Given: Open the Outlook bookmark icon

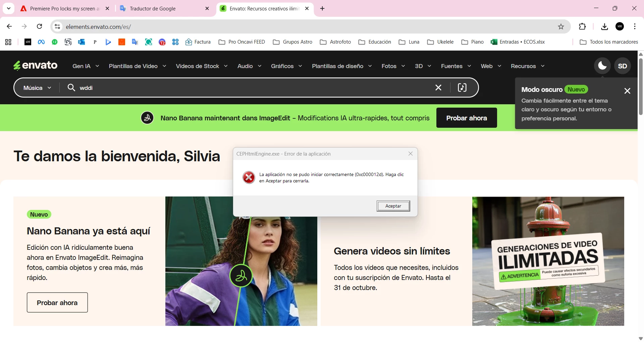Looking at the screenshot, I should (x=82, y=42).
